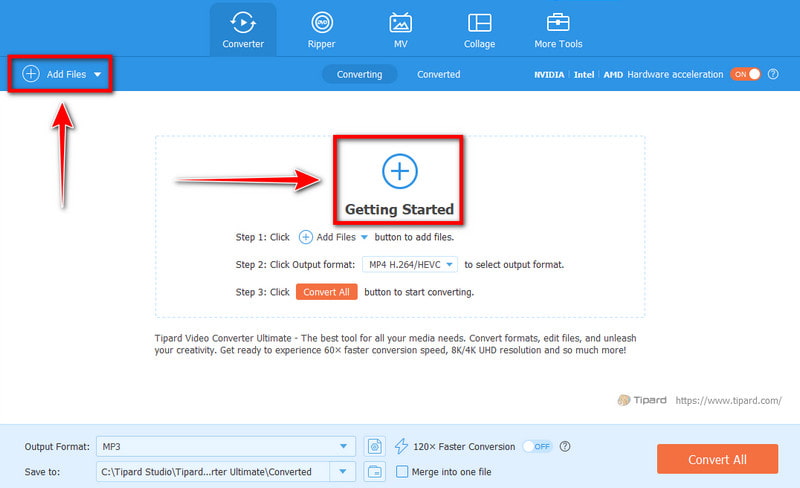Toggle Hardware acceleration switch off
Image resolution: width=800 pixels, height=488 pixels.
point(745,74)
